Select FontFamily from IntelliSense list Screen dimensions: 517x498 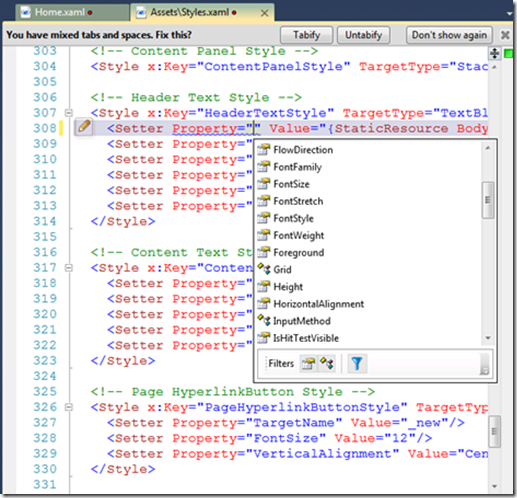point(297,167)
